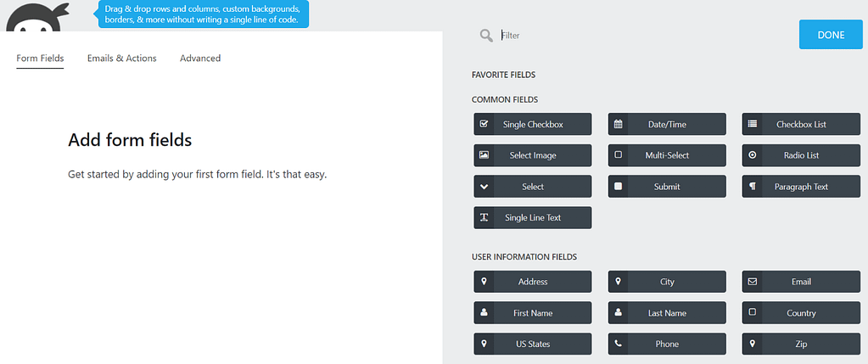Add a Radio List field
This screenshot has height=364, width=868.
point(801,155)
